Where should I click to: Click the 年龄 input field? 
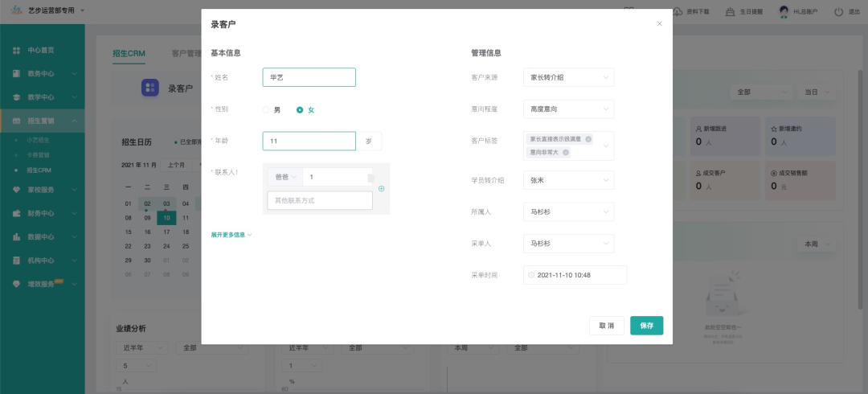point(309,142)
